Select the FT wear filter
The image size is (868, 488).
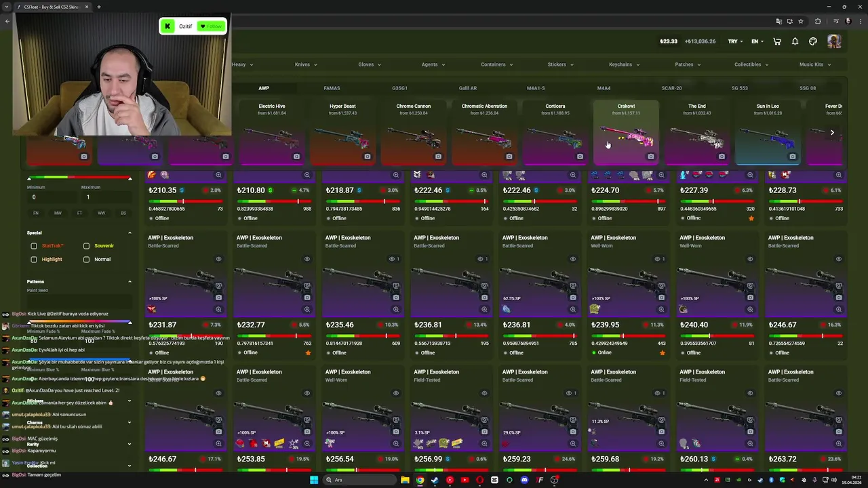click(79, 213)
